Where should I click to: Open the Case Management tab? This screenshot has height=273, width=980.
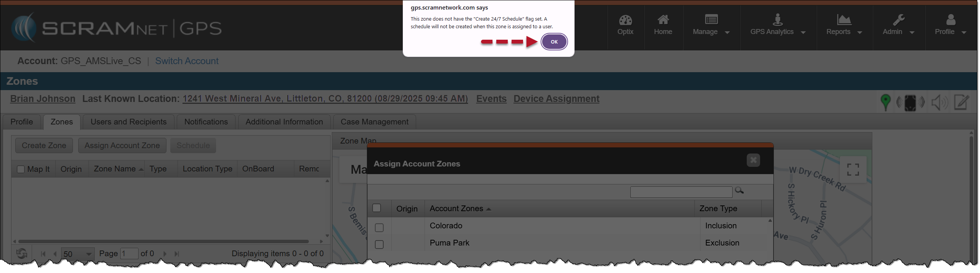click(x=374, y=122)
